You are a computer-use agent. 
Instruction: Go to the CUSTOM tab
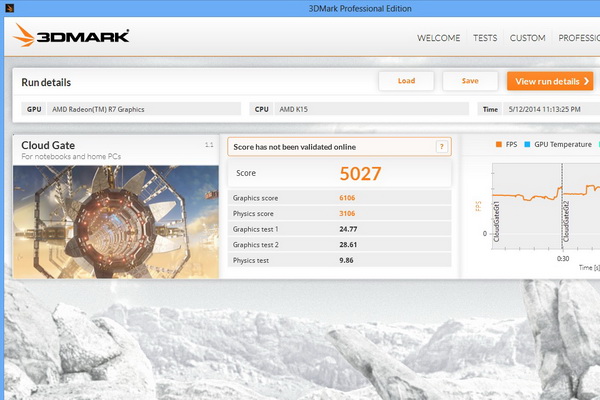(x=527, y=38)
